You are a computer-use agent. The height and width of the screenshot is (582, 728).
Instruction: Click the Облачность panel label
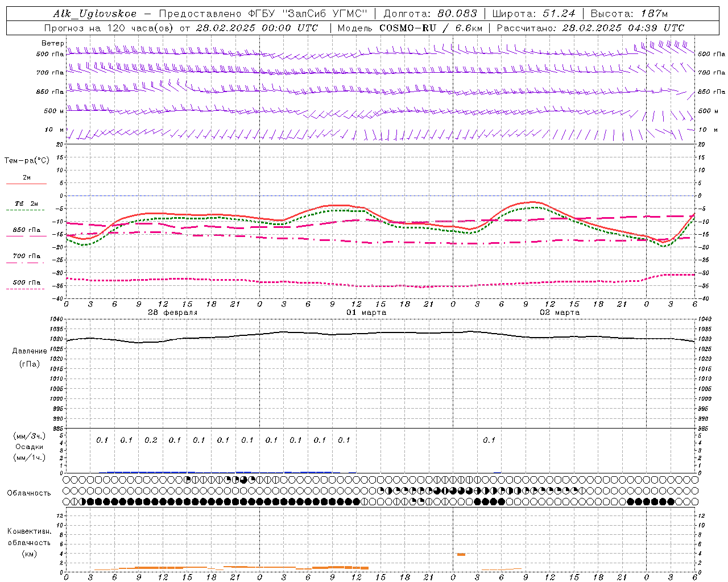pyautogui.click(x=29, y=493)
